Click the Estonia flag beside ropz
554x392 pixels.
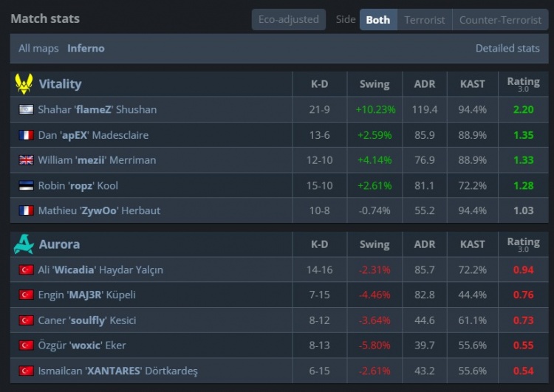(27, 185)
